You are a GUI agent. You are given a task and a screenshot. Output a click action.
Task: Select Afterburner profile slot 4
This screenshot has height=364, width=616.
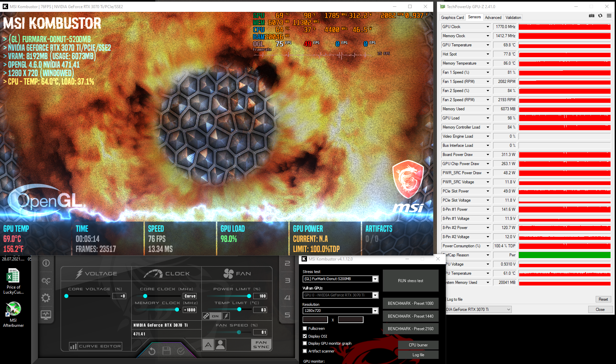tap(287, 298)
